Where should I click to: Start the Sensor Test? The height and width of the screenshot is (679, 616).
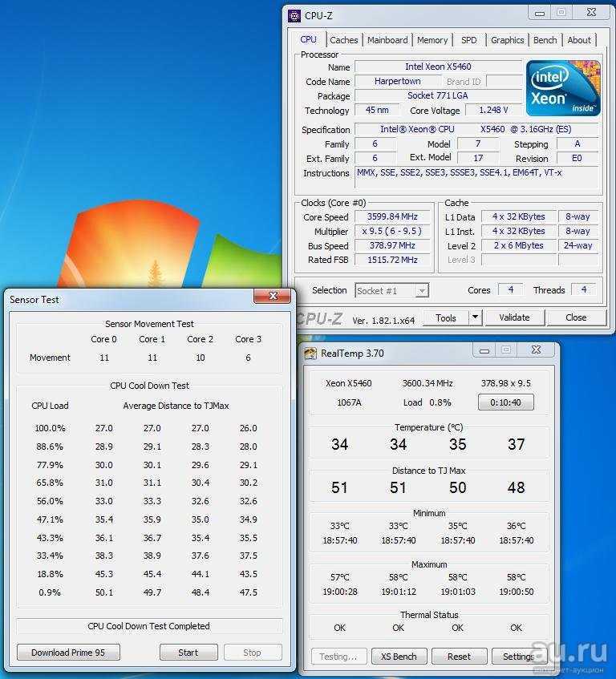(x=188, y=653)
